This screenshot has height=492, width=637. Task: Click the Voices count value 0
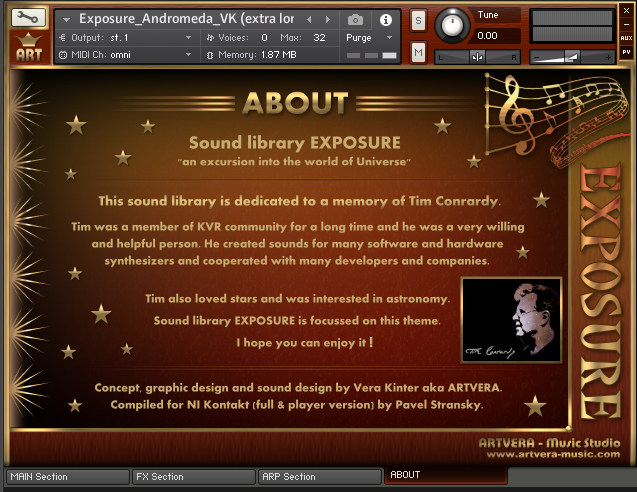(x=264, y=38)
